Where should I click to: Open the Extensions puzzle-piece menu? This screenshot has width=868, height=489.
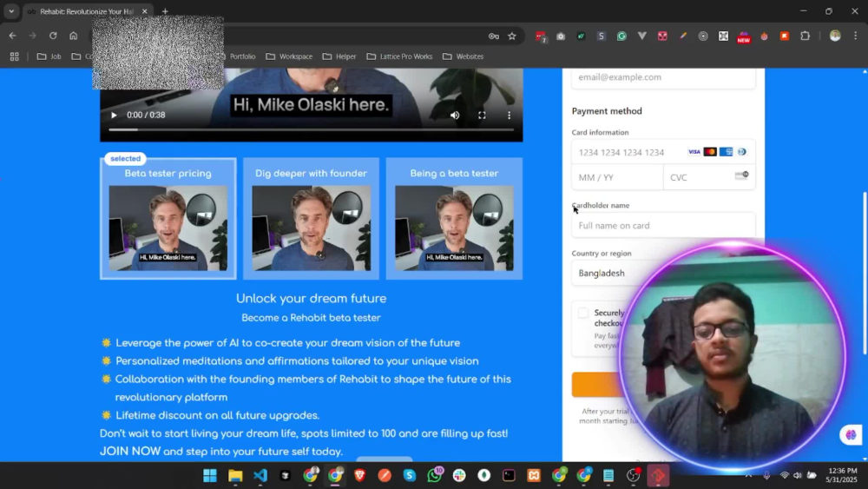tap(805, 36)
